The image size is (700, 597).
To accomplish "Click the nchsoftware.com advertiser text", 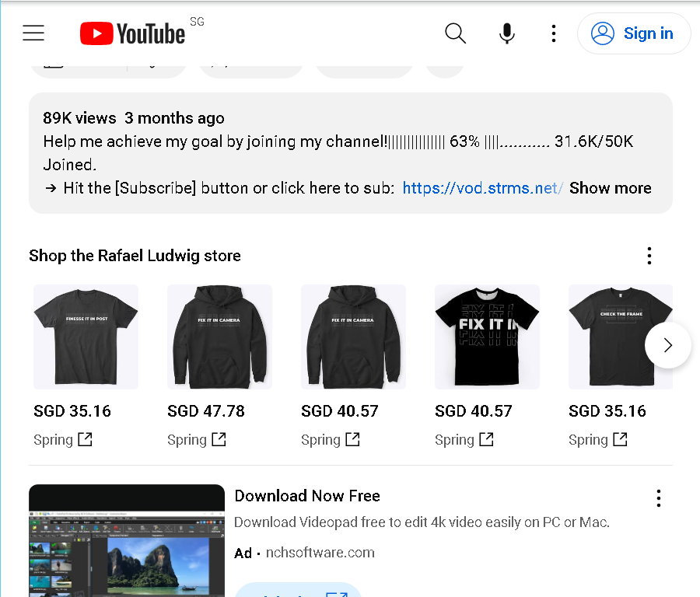I will (x=320, y=553).
